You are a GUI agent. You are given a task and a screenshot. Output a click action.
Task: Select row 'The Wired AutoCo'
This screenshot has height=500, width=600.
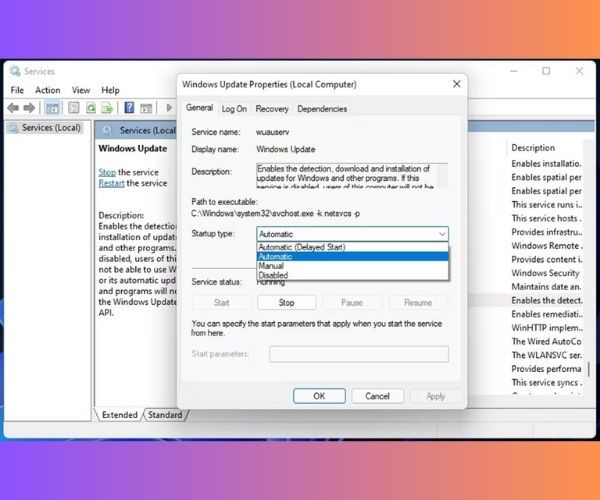click(546, 341)
